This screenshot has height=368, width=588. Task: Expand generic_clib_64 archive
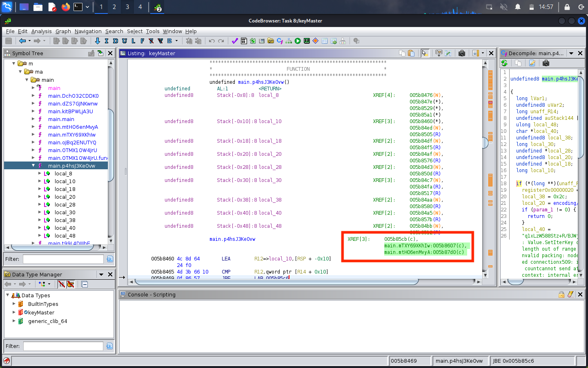pos(14,321)
